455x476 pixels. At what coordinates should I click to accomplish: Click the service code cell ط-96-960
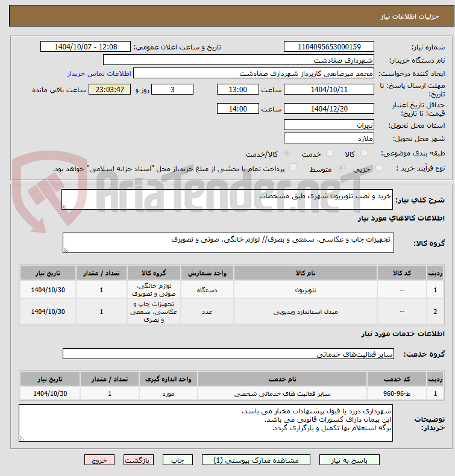pyautogui.click(x=397, y=393)
